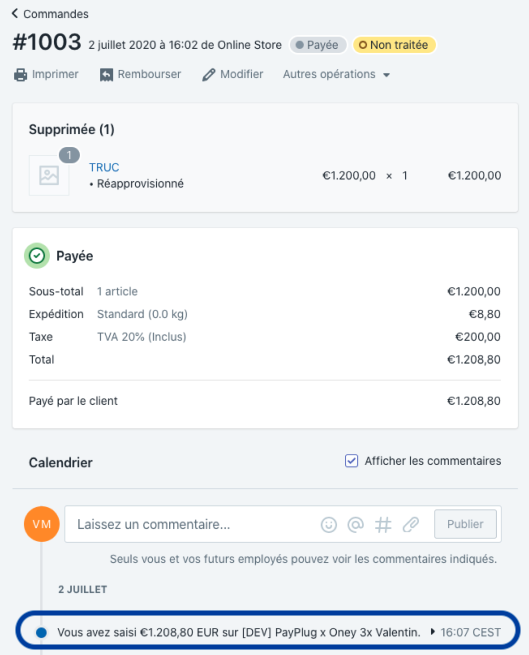Click the Rembourser refund icon
Image resolution: width=529 pixels, height=655 pixels.
coord(106,75)
